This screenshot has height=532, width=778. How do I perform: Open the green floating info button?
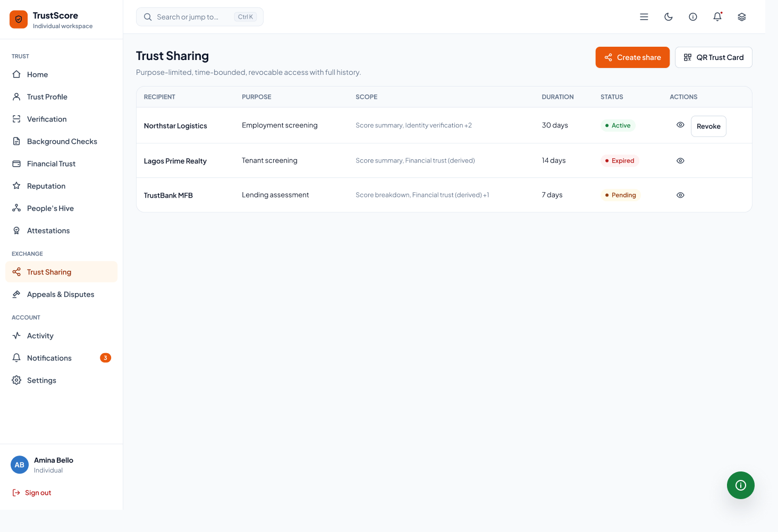click(x=741, y=485)
